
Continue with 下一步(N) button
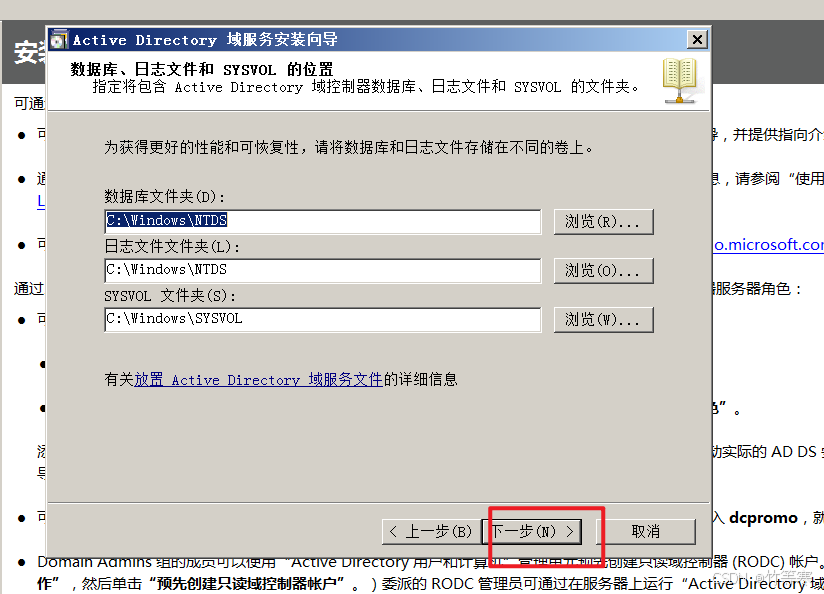[x=532, y=531]
